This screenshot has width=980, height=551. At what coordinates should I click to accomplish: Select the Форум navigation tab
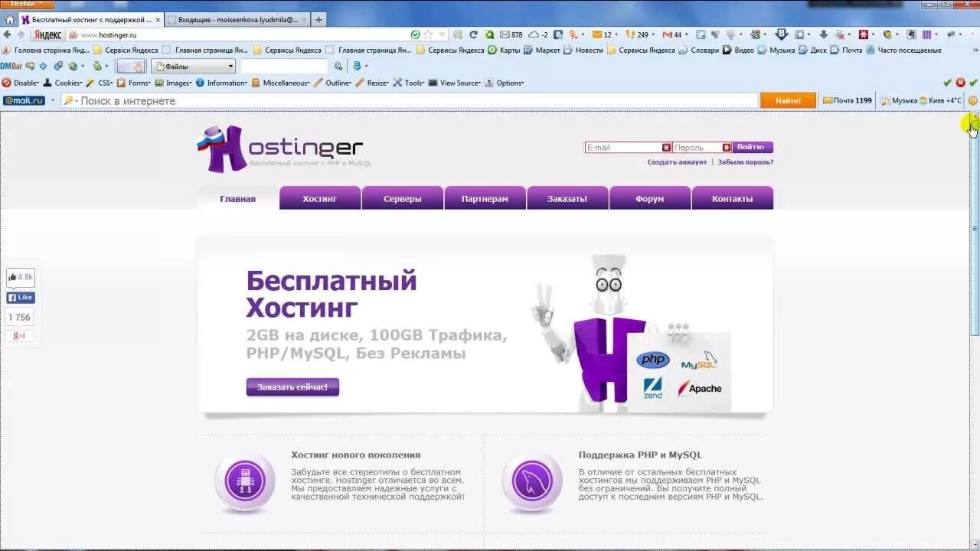[650, 198]
